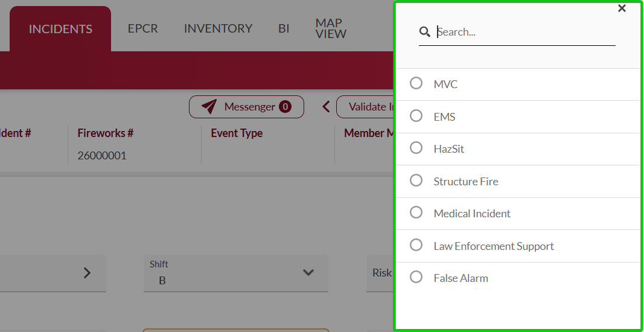Select the MVC radio option
Screen dimensions: 644x332
(416, 84)
